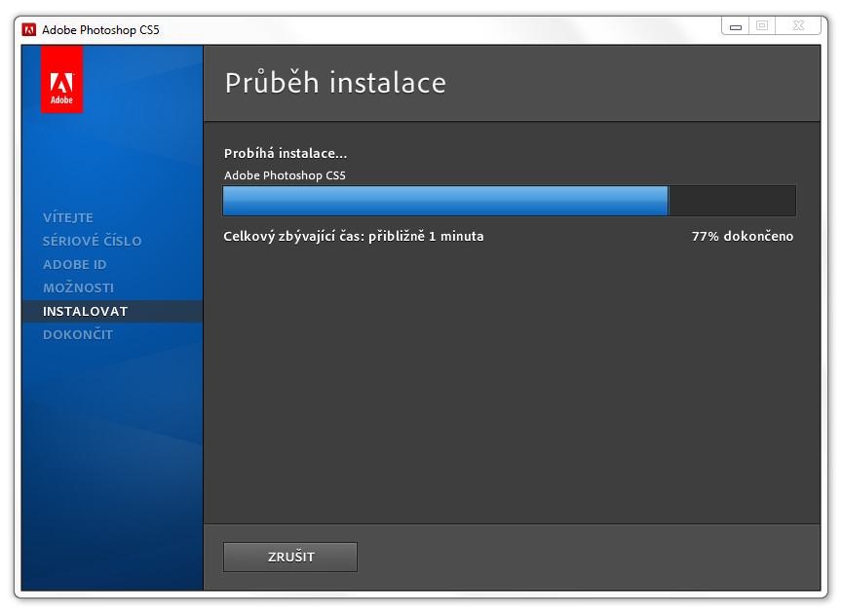The height and width of the screenshot is (616, 842).
Task: Cancel installation with the ZRUŠIT button
Action: pyautogui.click(x=290, y=557)
